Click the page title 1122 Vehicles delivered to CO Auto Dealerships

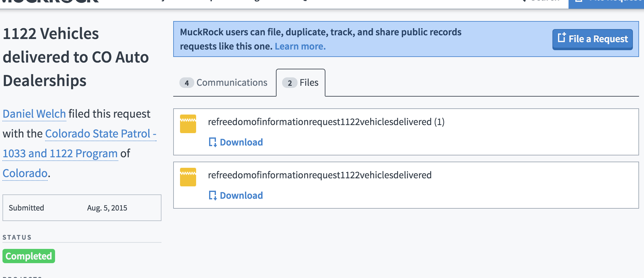[76, 57]
